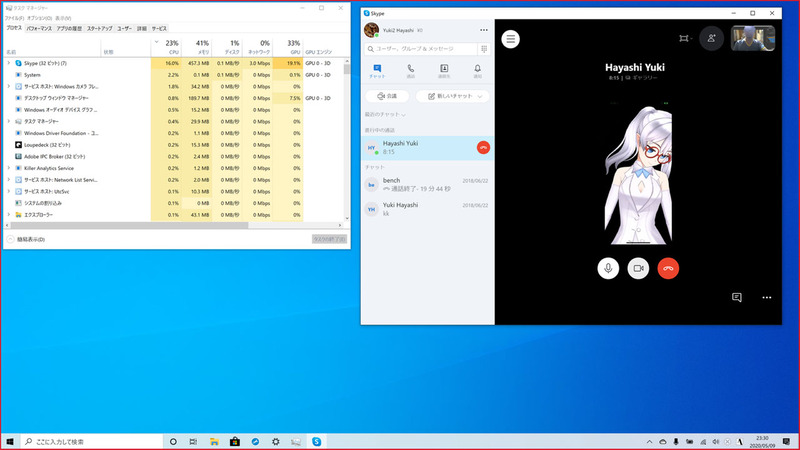Open the Task Manager File menu
800x450 pixels.
pos(14,18)
